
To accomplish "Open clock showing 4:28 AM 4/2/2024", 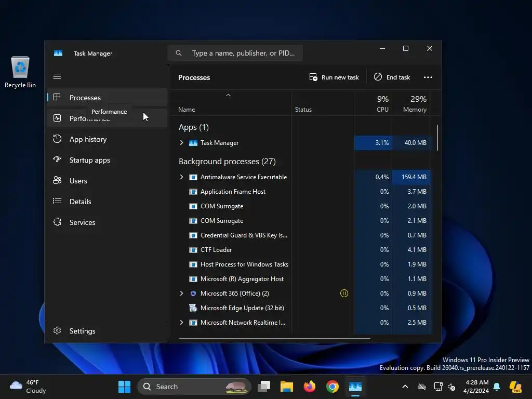I will [476, 387].
